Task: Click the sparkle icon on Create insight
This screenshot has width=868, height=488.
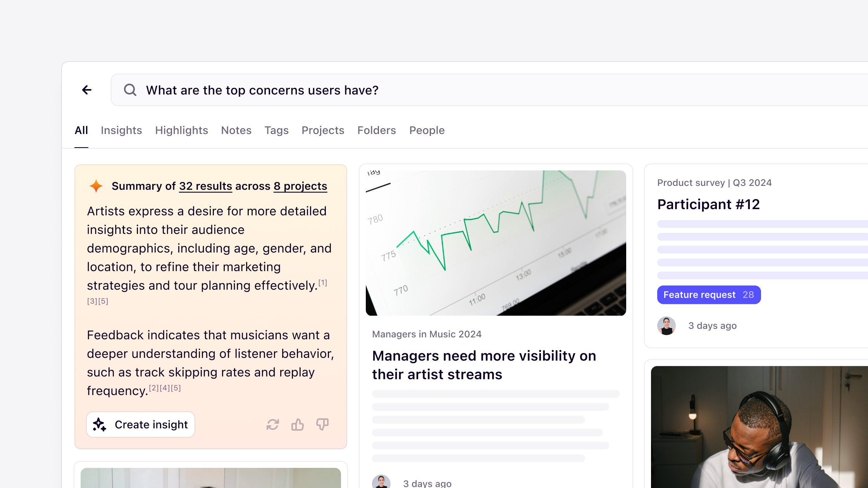Action: click(100, 424)
